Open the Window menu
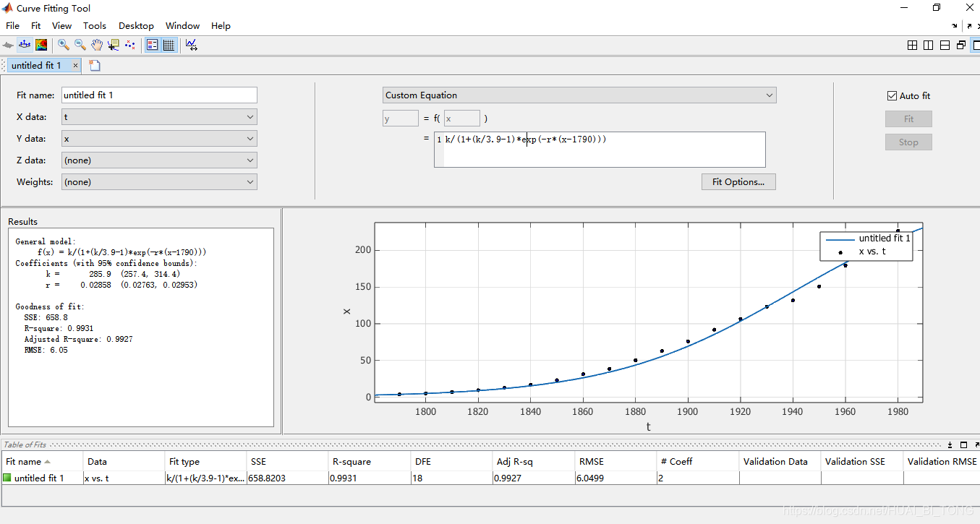Image resolution: width=980 pixels, height=524 pixels. pos(182,25)
